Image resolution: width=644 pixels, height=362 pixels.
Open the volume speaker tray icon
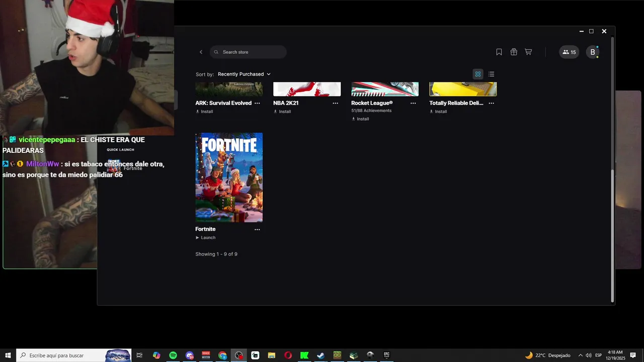(589, 355)
